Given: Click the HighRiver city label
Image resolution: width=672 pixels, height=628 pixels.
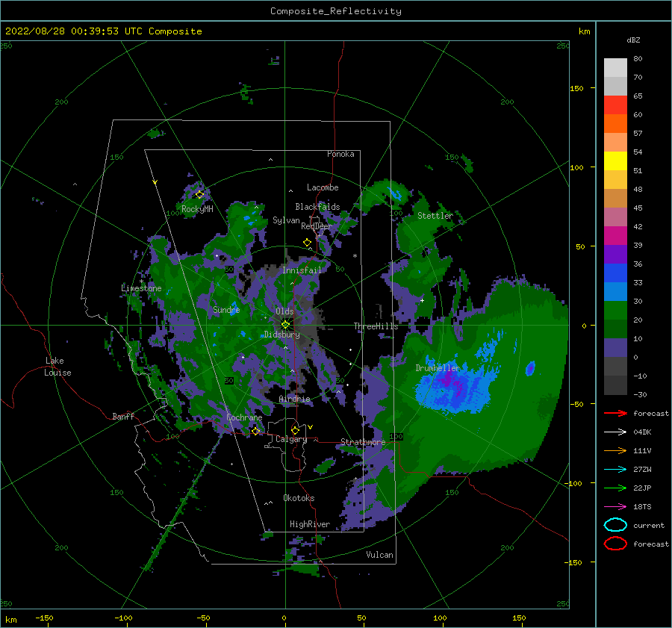Looking at the screenshot, I should click(x=310, y=524).
